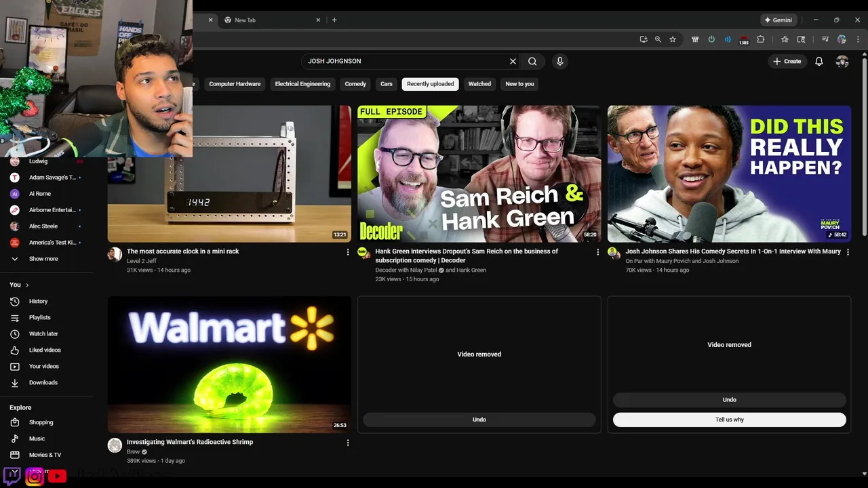The height and width of the screenshot is (488, 868).
Task: Select the Comedy filter chip
Action: 355,84
